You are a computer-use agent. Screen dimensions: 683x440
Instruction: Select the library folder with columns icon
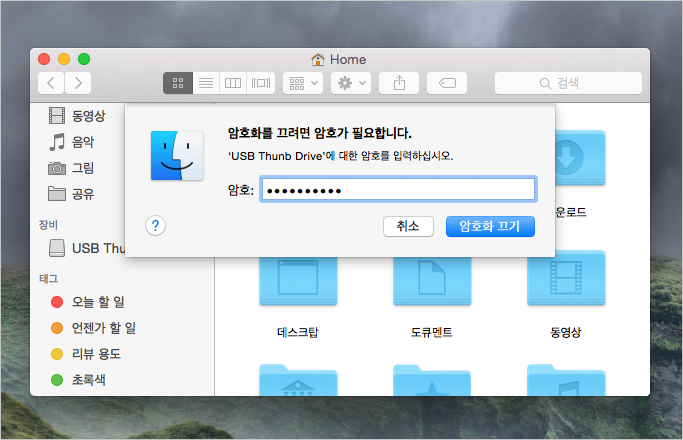click(x=298, y=380)
